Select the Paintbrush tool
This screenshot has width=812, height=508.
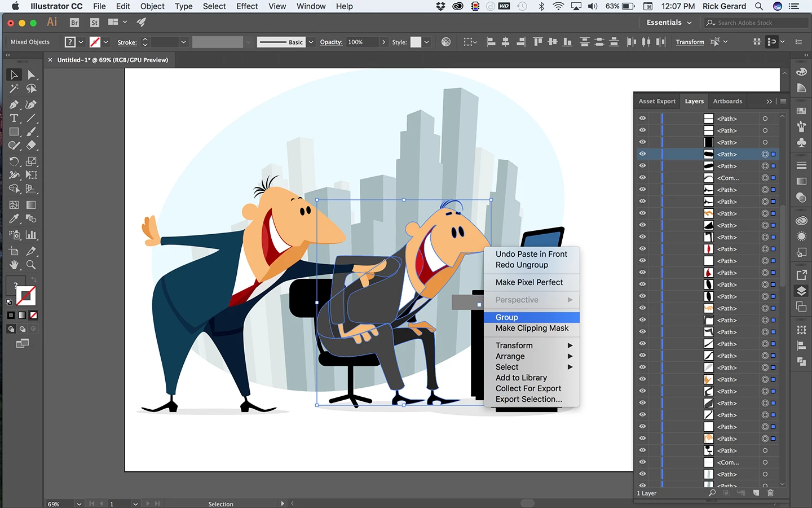click(32, 132)
